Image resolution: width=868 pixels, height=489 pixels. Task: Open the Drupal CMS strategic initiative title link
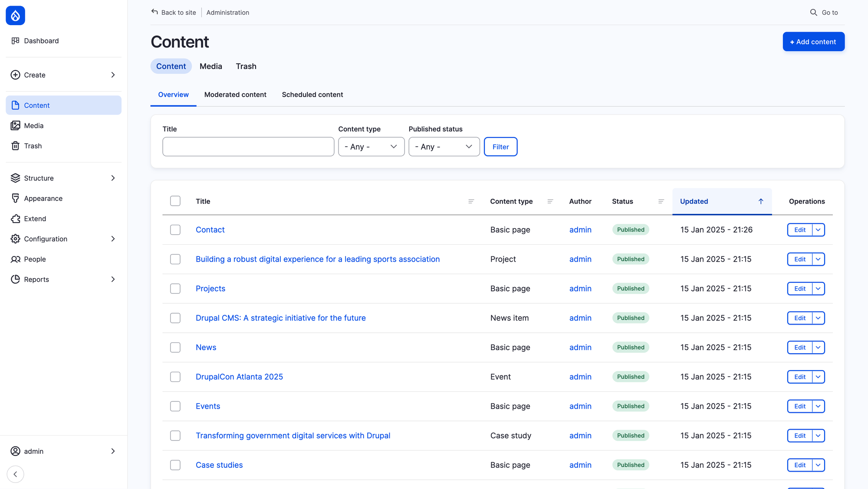coord(281,318)
